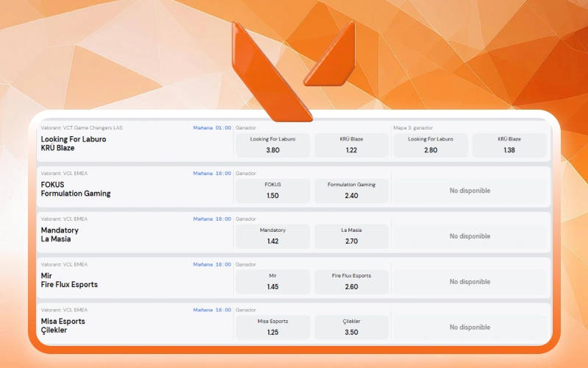The image size is (588, 368).
Task: Click Valorant: VCL EMEA label above Mir
Action: pyautogui.click(x=64, y=264)
